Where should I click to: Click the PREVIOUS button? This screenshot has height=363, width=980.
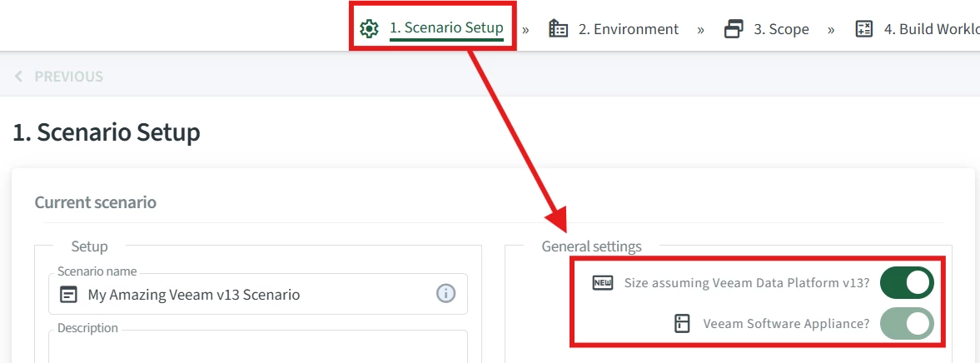pos(58,77)
